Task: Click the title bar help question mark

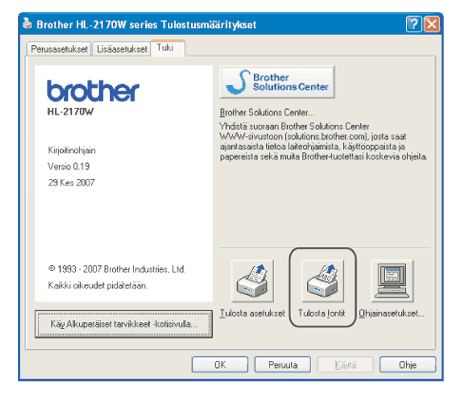Action: pyautogui.click(x=414, y=24)
